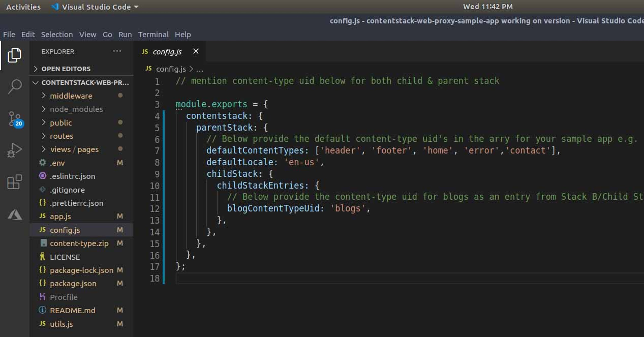Click the JS icon in breadcrumb bar
The image size is (644, 337).
[x=148, y=68]
